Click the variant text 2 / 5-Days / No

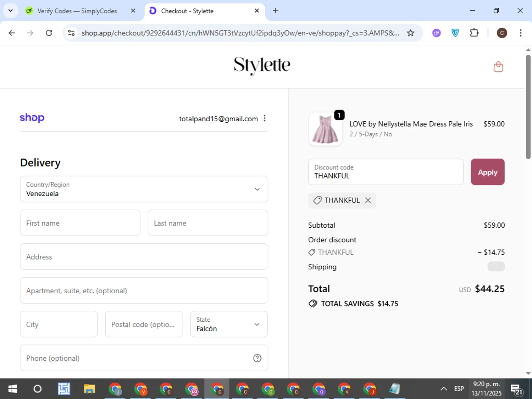pos(371,134)
